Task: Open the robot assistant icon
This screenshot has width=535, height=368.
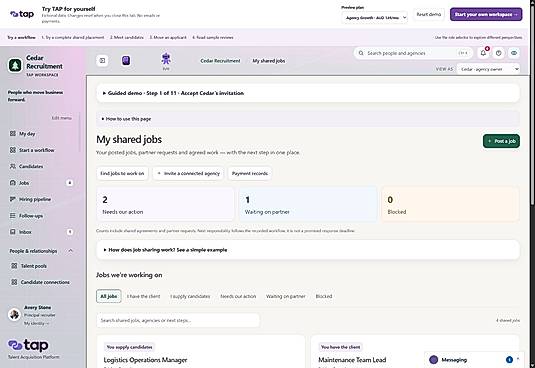Action: 166,59
